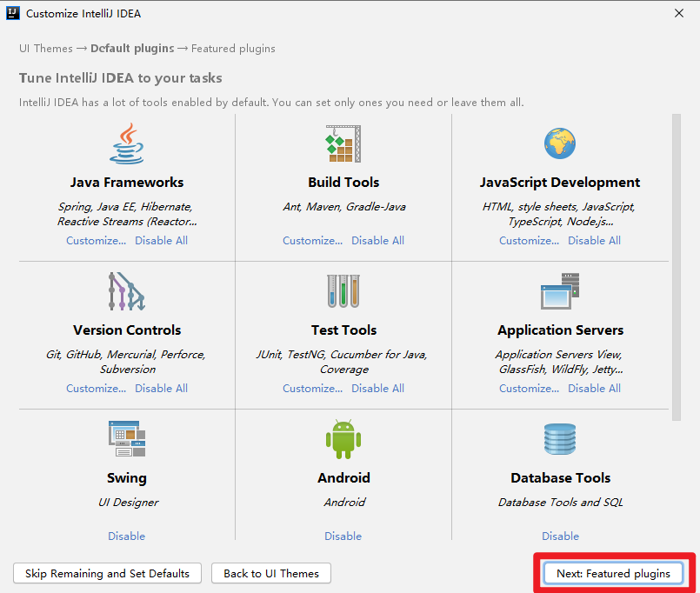Image resolution: width=700 pixels, height=593 pixels.
Task: Click the Test Tools heading
Action: pos(343,330)
